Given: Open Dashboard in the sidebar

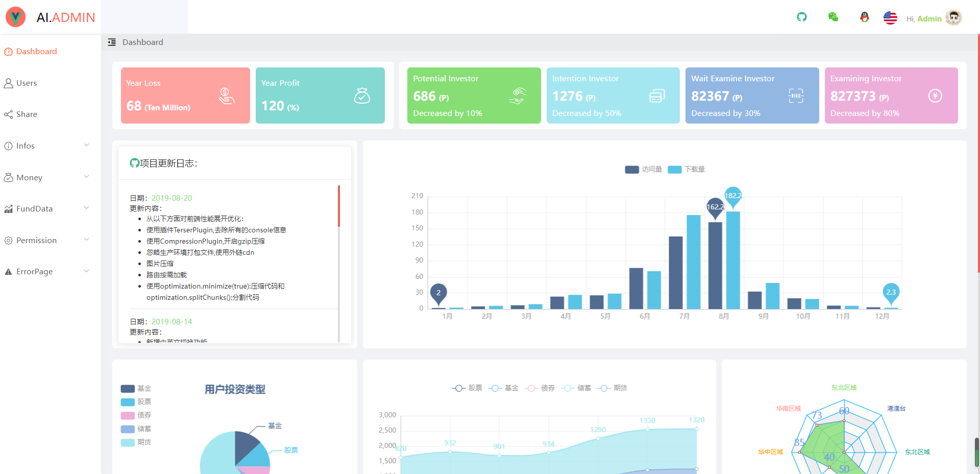Looking at the screenshot, I should point(51,52).
